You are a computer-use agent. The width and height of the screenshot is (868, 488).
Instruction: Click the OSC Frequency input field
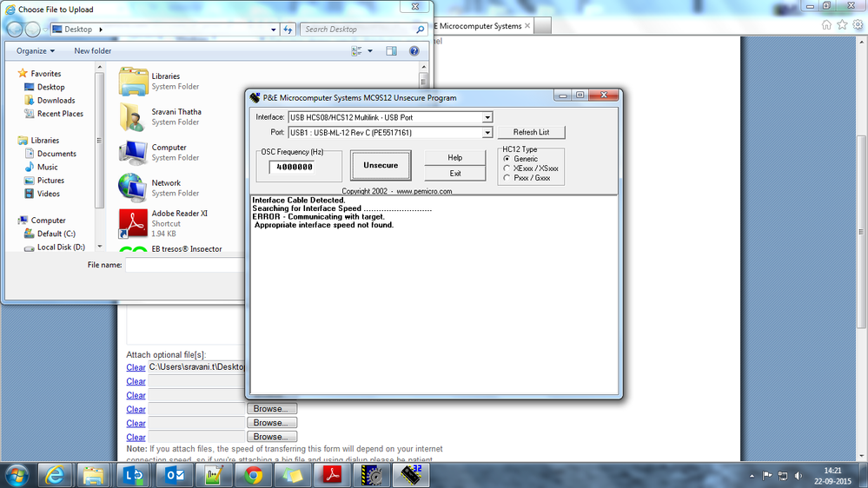(x=292, y=167)
